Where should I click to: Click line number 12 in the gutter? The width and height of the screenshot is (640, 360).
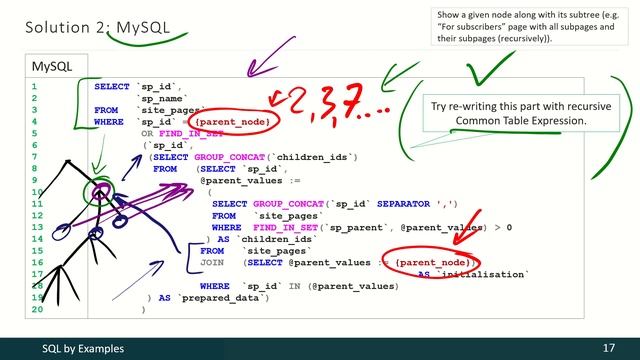(x=37, y=216)
